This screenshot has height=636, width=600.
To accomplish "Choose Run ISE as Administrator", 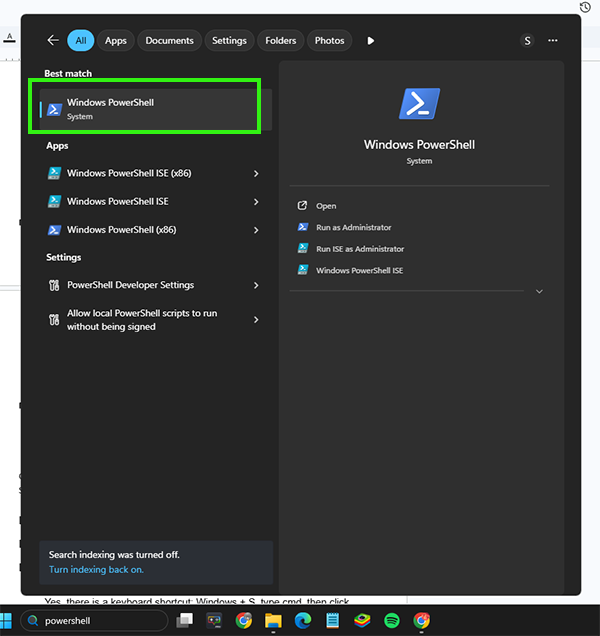I will tap(360, 249).
